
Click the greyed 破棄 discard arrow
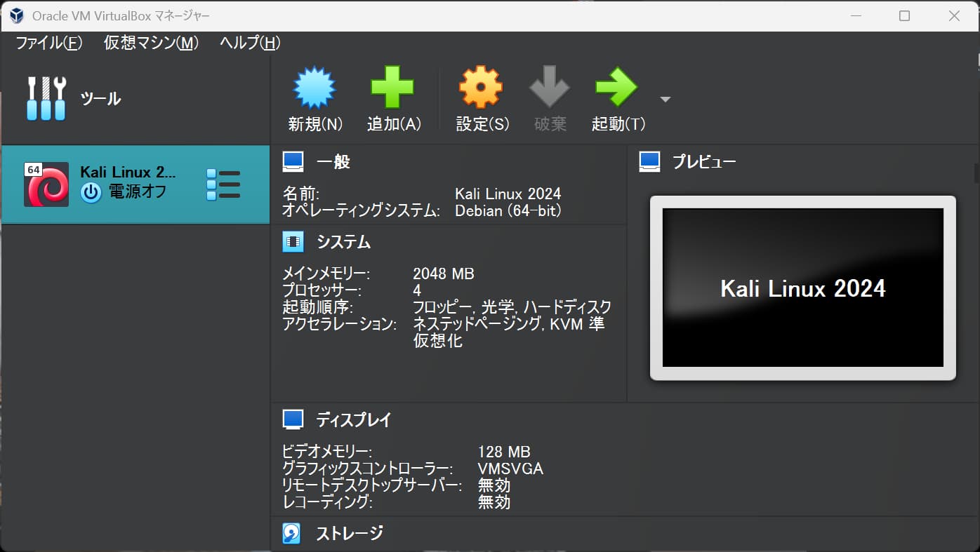point(550,87)
